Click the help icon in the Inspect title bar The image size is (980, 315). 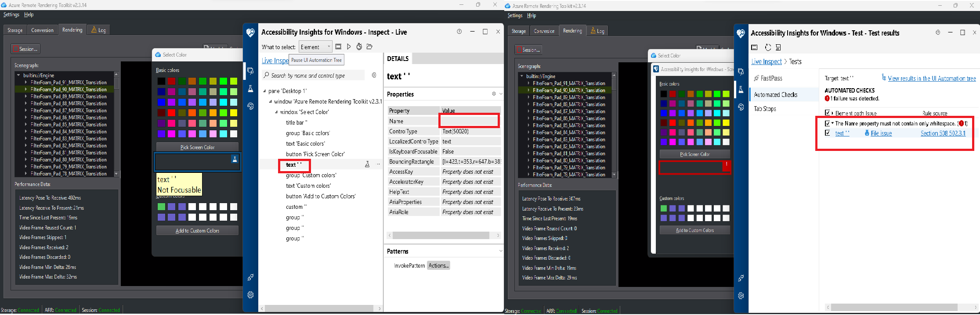click(459, 32)
